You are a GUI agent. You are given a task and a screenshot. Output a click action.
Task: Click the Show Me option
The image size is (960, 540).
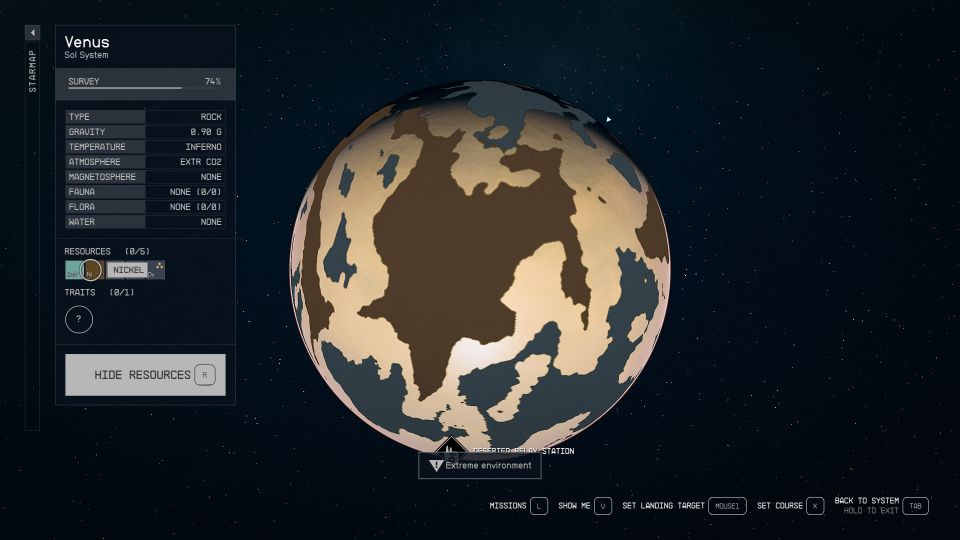[x=574, y=506]
